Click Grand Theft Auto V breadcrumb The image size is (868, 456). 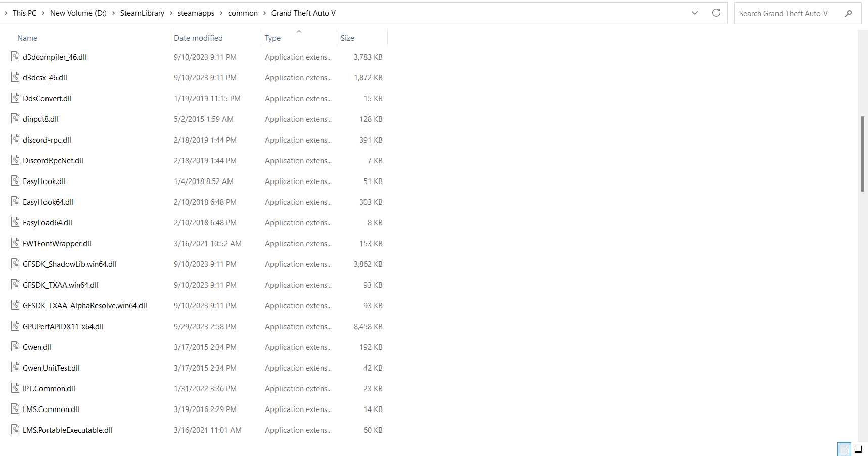[303, 13]
